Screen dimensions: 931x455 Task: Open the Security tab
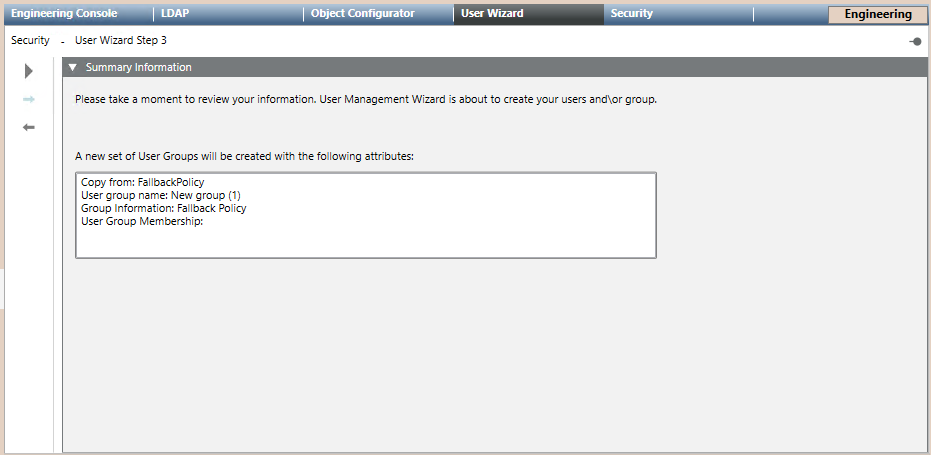coord(632,14)
